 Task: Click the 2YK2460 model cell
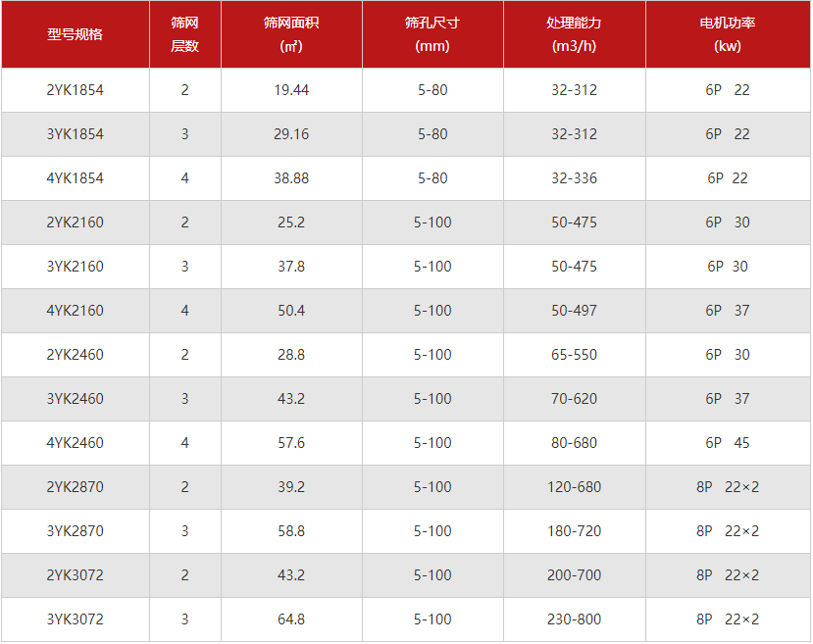coord(76,355)
